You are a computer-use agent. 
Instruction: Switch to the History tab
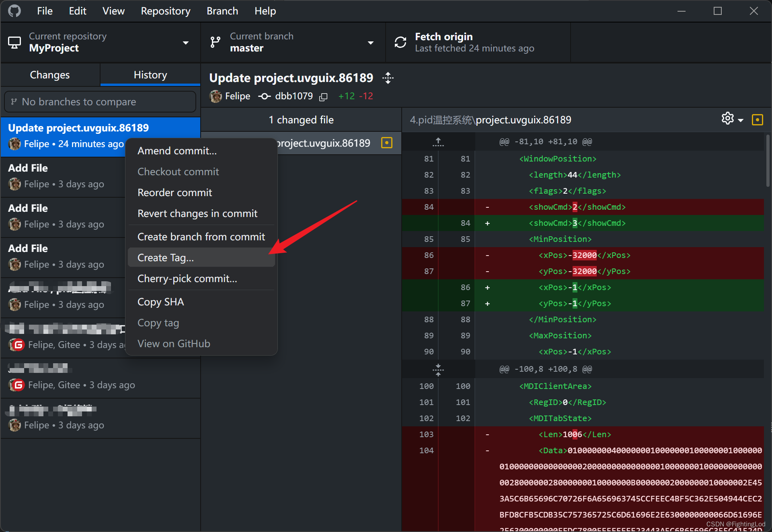150,75
